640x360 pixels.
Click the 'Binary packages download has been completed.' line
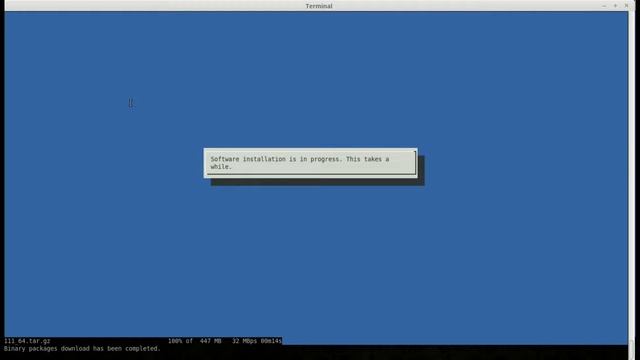(x=82, y=349)
